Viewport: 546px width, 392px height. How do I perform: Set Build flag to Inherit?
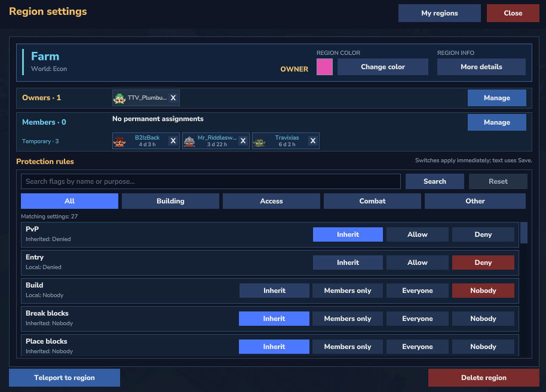274,291
